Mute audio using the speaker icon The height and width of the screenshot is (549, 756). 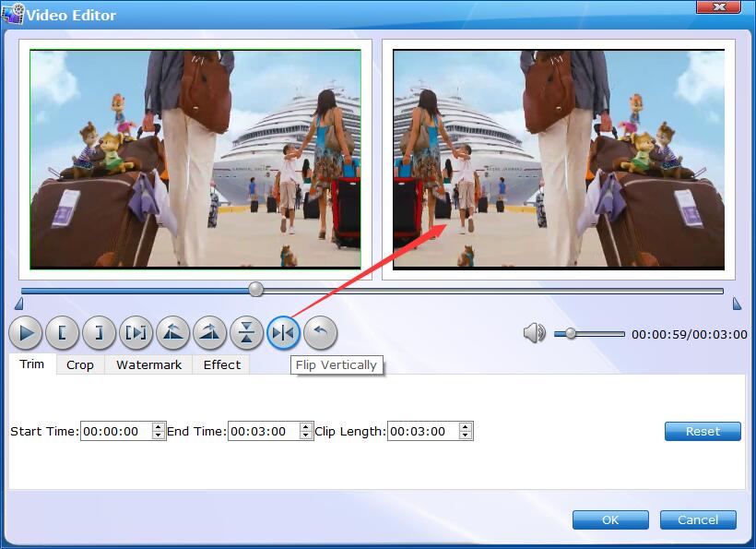(x=534, y=333)
